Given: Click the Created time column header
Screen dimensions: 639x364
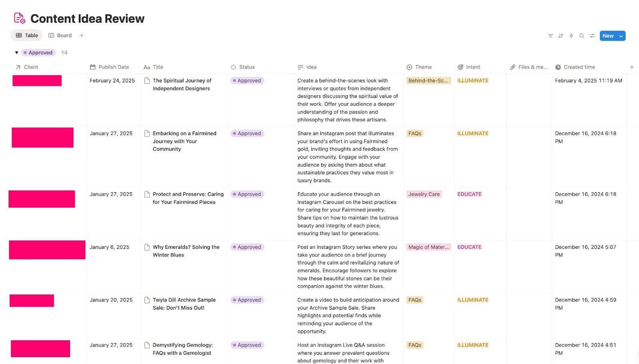Looking at the screenshot, I should click(579, 67).
